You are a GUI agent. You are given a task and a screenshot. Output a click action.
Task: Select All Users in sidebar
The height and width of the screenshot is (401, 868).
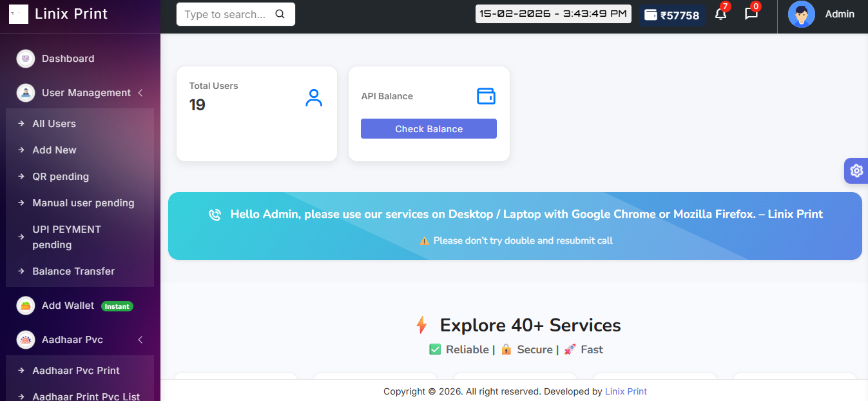54,124
